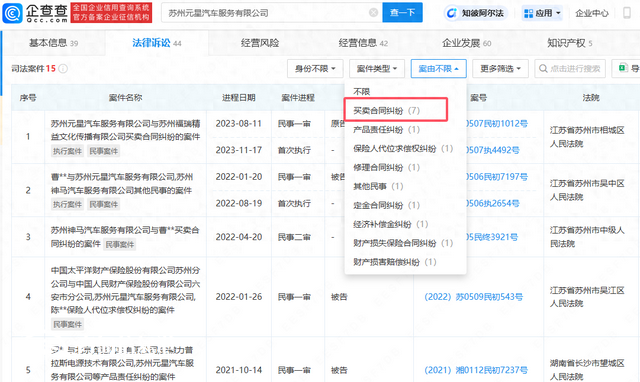Image resolution: width=640 pixels, height=382 pixels.
Task: Switch to the 经营信息 tab
Action: (x=363, y=43)
